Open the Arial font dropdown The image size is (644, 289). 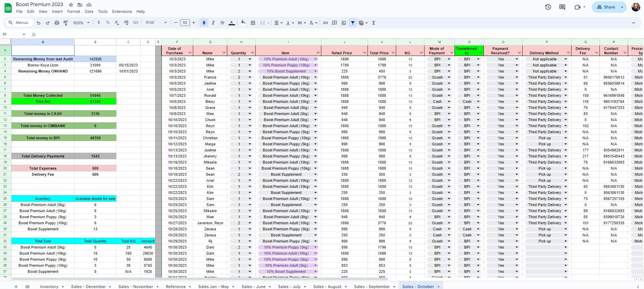click(x=156, y=23)
